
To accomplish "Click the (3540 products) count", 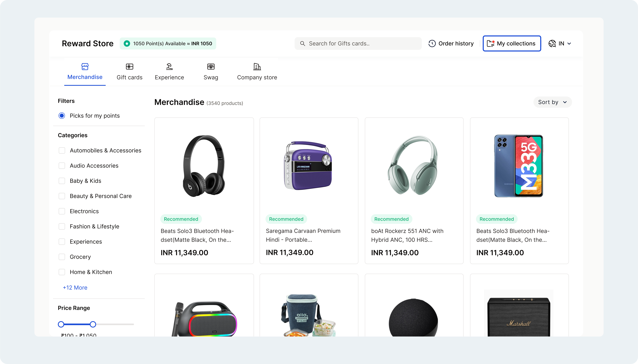I will tap(225, 103).
